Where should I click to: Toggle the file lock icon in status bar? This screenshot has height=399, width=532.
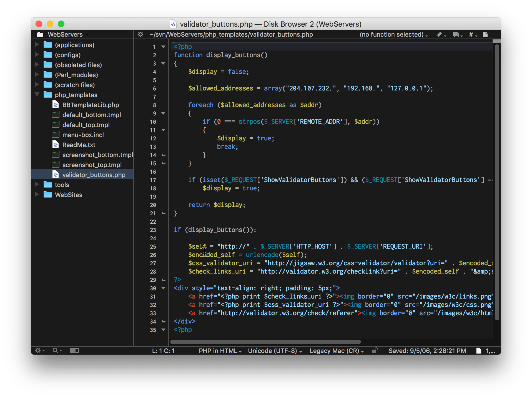tap(375, 350)
